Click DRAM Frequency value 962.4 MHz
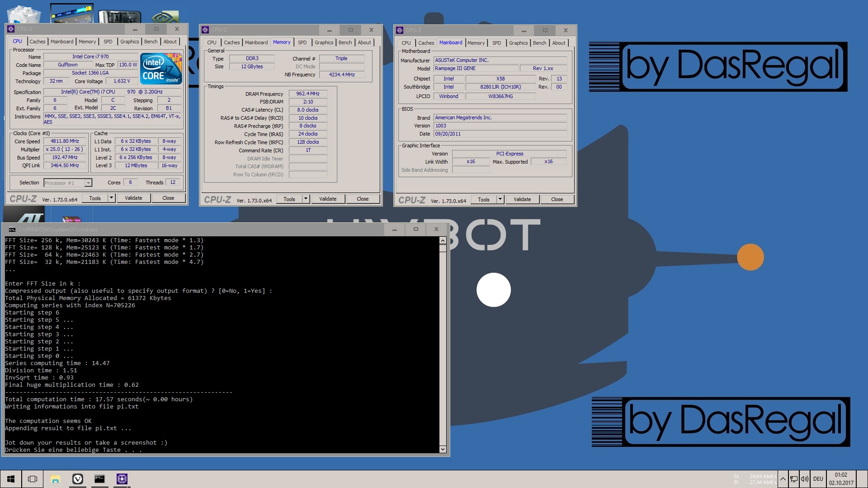Screen dimensions: 868x488 tap(308, 94)
